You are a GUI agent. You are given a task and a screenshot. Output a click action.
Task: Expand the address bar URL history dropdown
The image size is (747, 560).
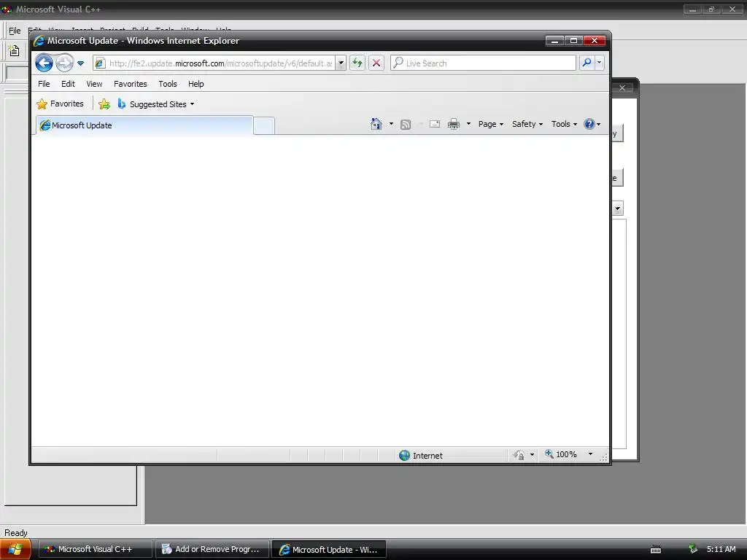[x=341, y=63]
